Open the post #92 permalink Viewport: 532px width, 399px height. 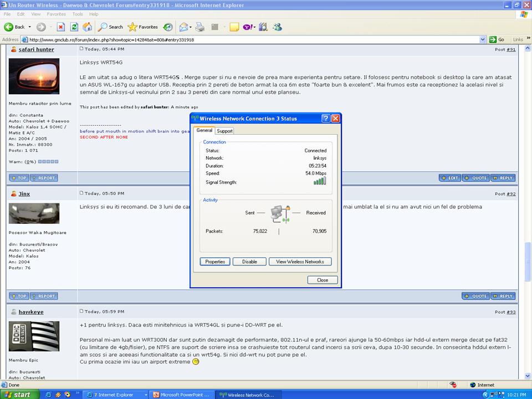(511, 194)
